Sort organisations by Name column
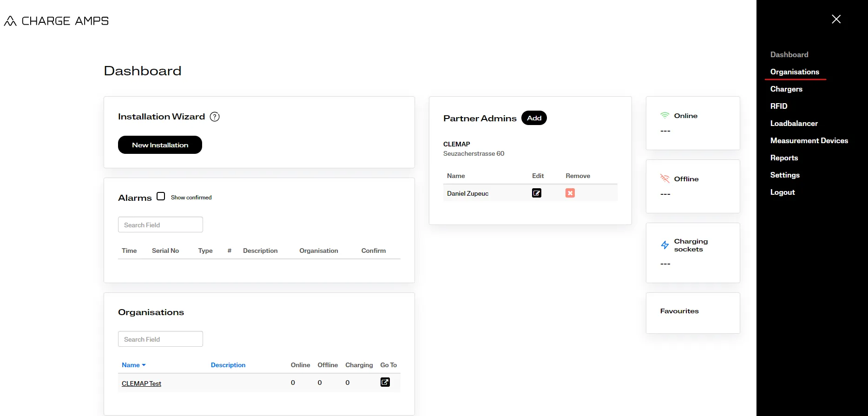 click(x=134, y=365)
